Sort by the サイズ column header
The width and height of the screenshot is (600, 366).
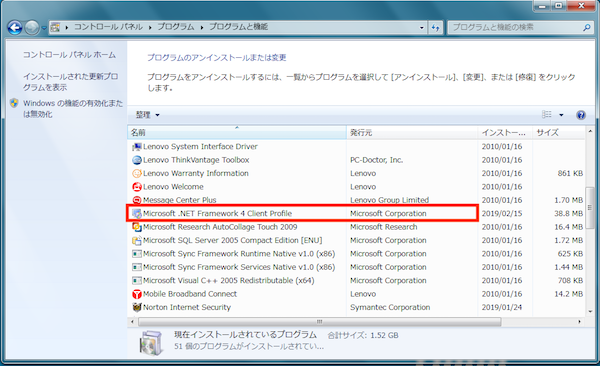click(559, 132)
